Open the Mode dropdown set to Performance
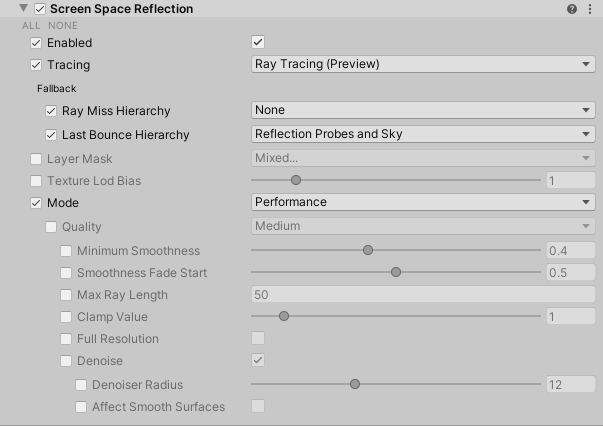Image resolution: width=603 pixels, height=426 pixels. tap(422, 202)
